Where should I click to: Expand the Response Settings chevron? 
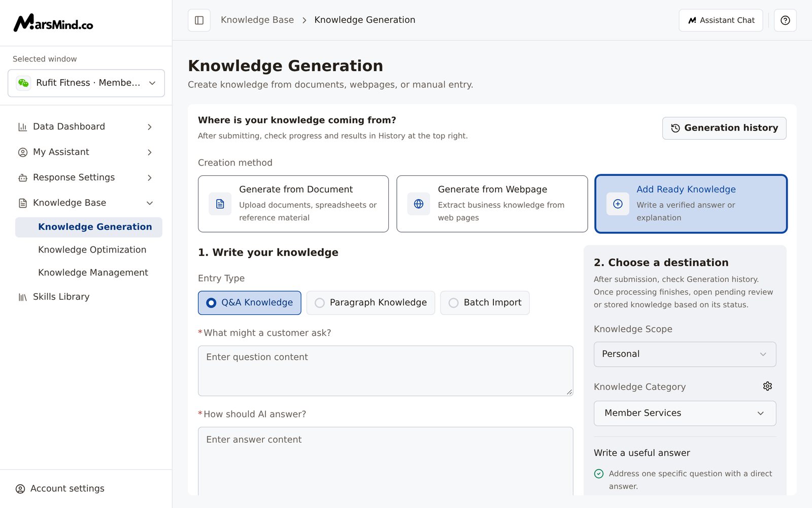point(150,178)
